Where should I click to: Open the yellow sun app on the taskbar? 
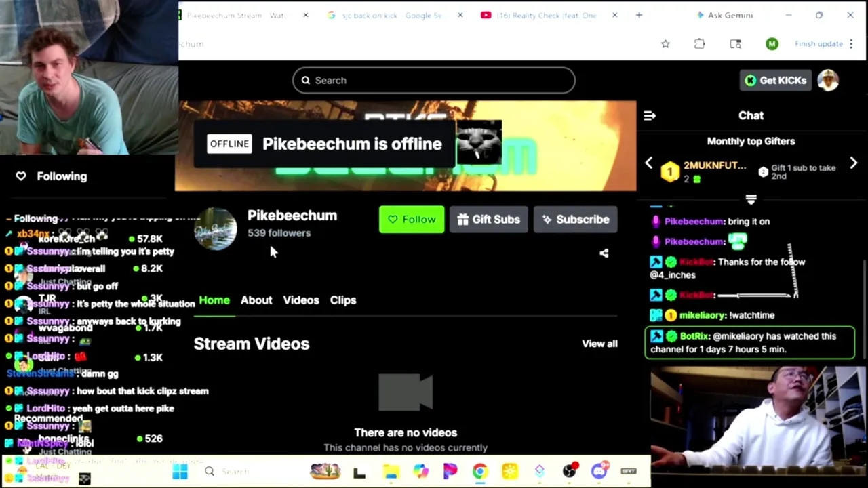coord(510,472)
